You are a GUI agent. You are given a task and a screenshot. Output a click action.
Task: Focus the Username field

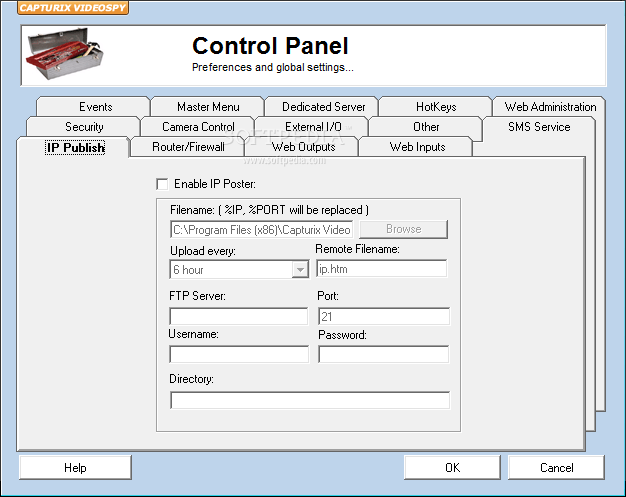(x=239, y=354)
